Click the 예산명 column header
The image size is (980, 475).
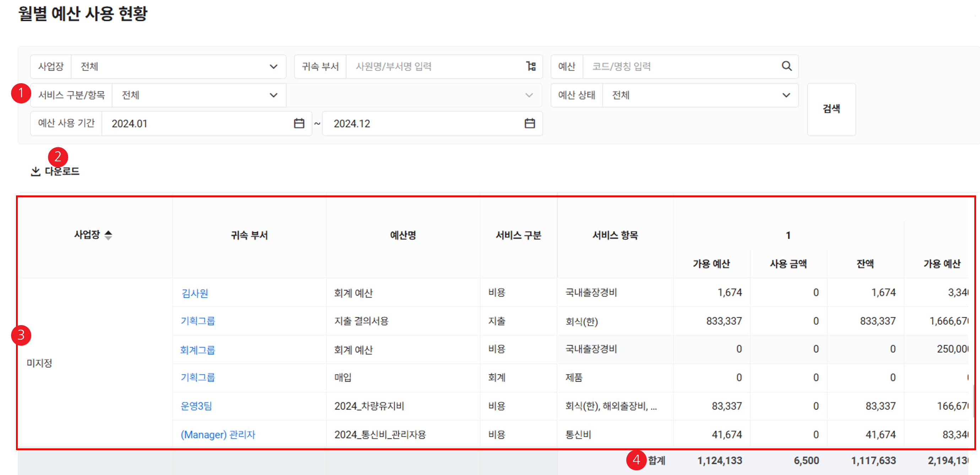pyautogui.click(x=403, y=235)
